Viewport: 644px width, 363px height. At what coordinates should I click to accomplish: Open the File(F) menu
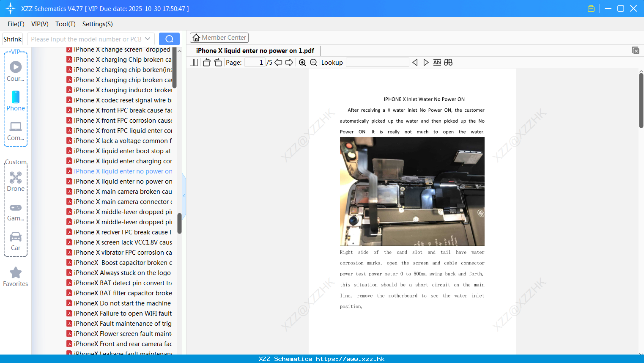16,24
